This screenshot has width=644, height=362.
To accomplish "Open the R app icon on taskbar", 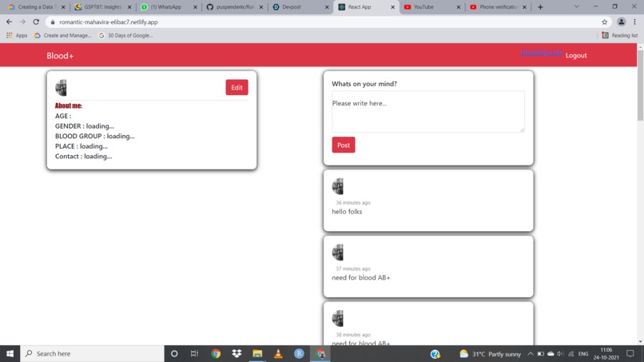I will 299,353.
